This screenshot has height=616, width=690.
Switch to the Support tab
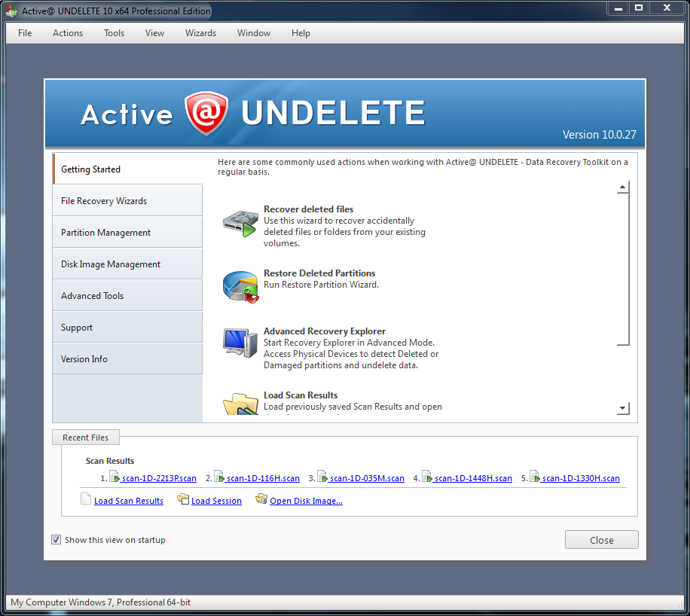click(127, 328)
